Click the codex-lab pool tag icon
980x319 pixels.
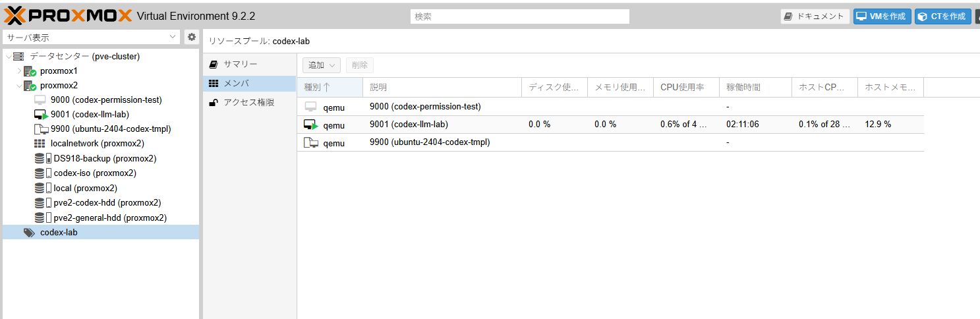[x=30, y=232]
